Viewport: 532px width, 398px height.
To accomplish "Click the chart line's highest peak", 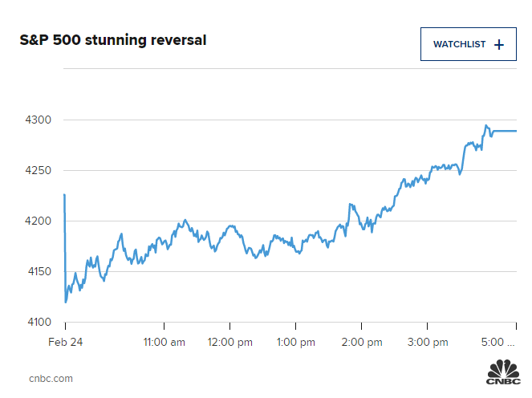I will coord(486,126).
